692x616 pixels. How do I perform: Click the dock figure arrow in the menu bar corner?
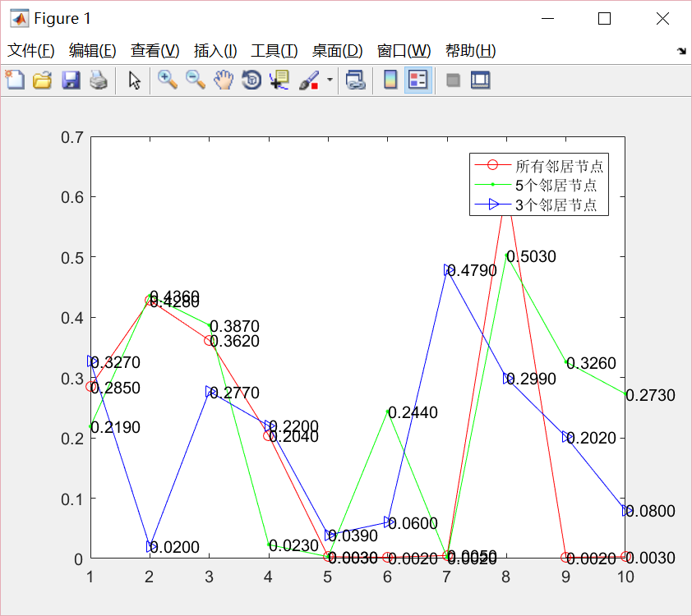(682, 51)
